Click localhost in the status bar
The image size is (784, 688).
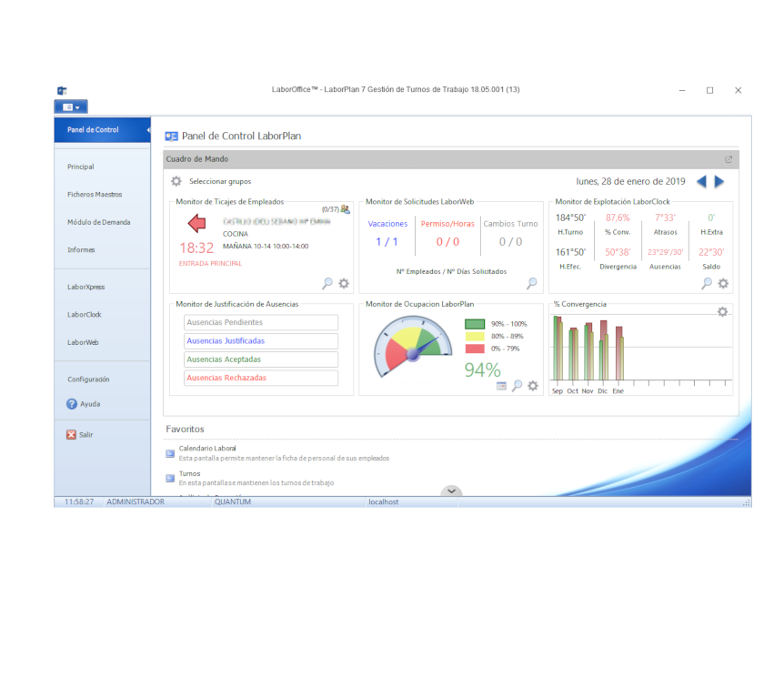[x=384, y=501]
